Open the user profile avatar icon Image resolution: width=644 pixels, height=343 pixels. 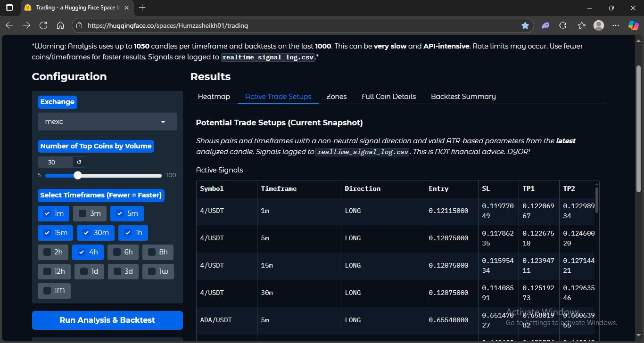(598, 25)
